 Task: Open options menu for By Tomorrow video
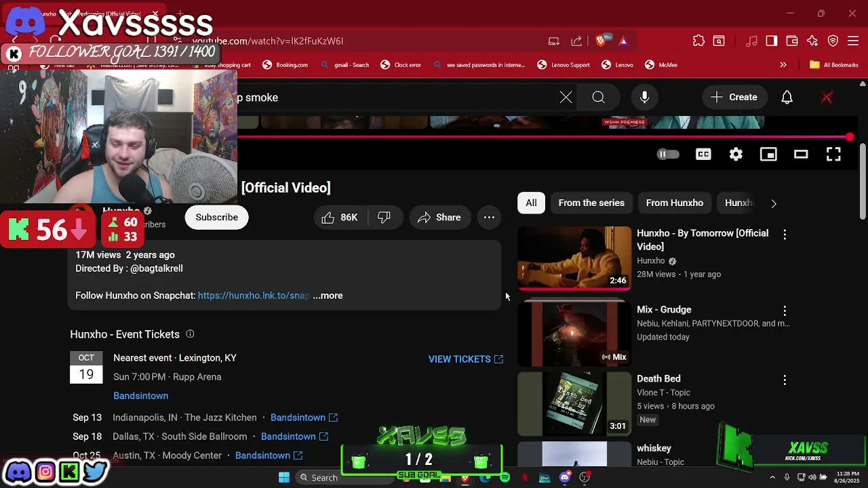tap(785, 235)
